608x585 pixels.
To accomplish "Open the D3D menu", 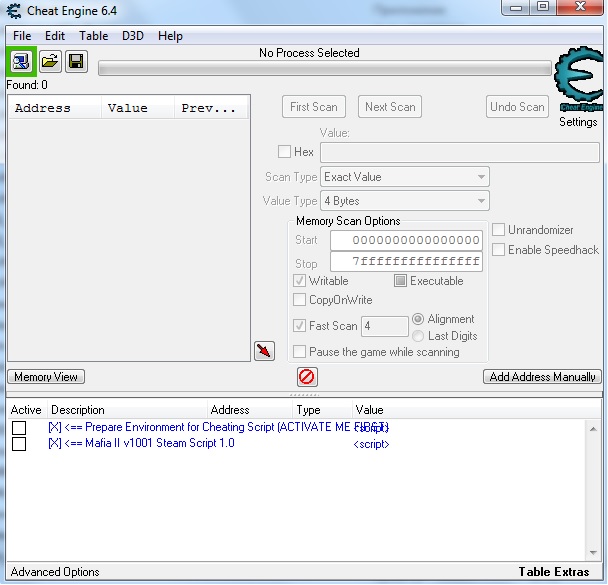I will [133, 36].
